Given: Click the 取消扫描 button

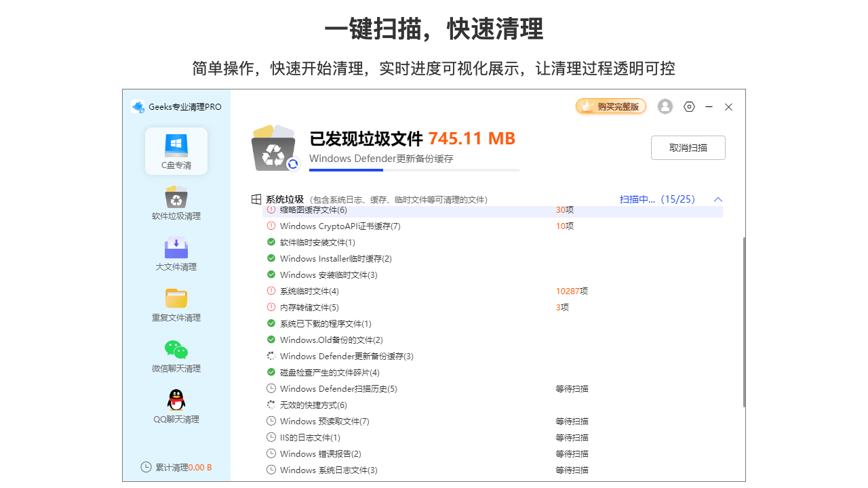Looking at the screenshot, I should pyautogui.click(x=688, y=147).
